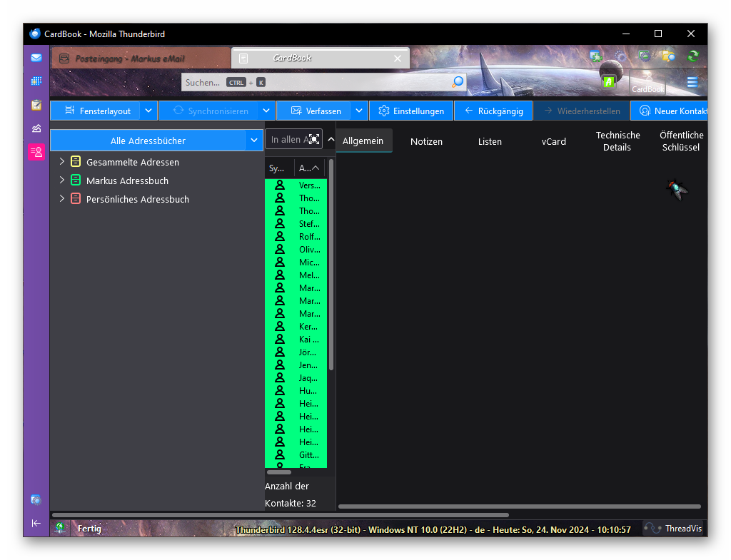Select the Gitt... contact row
Screen dimensions: 731x560
pos(296,454)
